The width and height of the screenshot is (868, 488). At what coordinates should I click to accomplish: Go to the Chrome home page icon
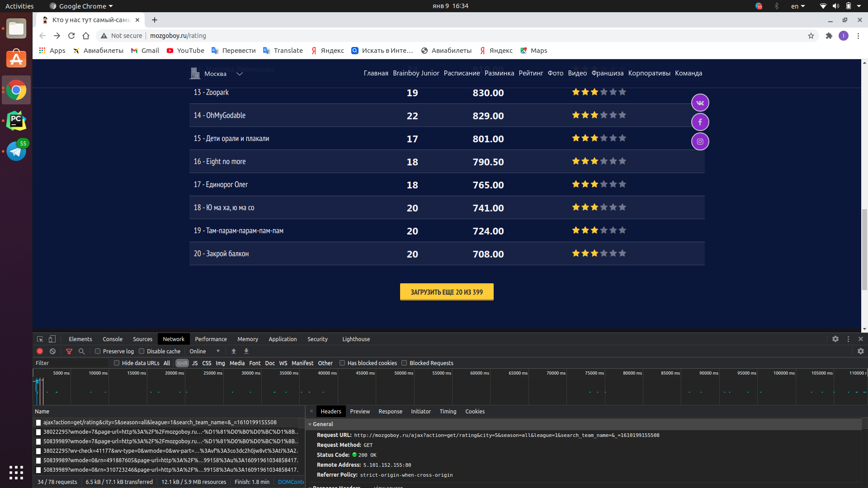86,36
